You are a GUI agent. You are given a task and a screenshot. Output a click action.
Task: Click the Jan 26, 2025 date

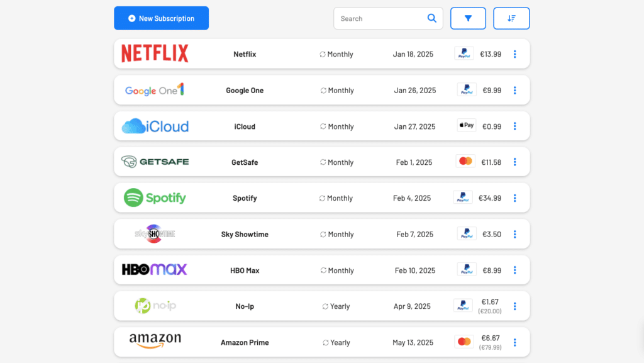coord(415,91)
